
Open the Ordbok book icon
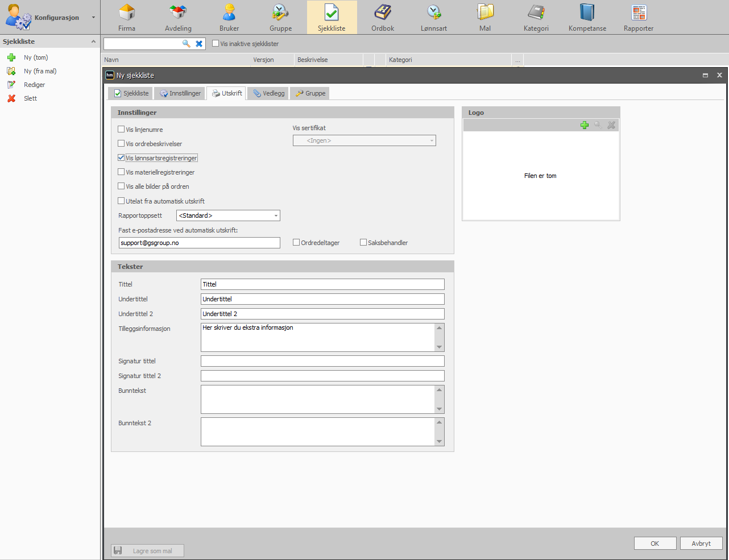(x=383, y=13)
